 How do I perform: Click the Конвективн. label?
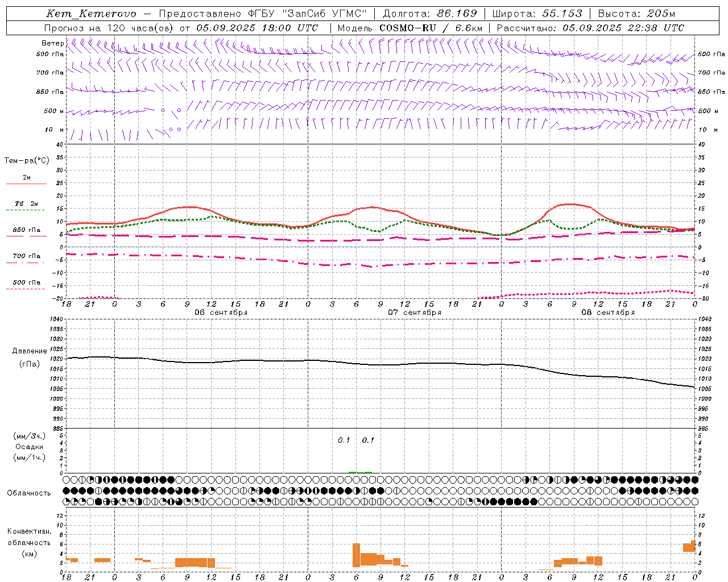click(29, 531)
